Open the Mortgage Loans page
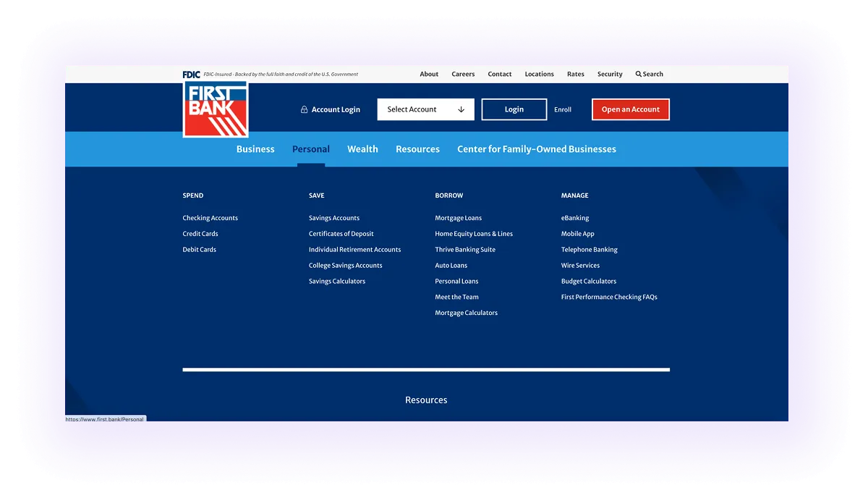The width and height of the screenshot is (868, 501). click(457, 217)
